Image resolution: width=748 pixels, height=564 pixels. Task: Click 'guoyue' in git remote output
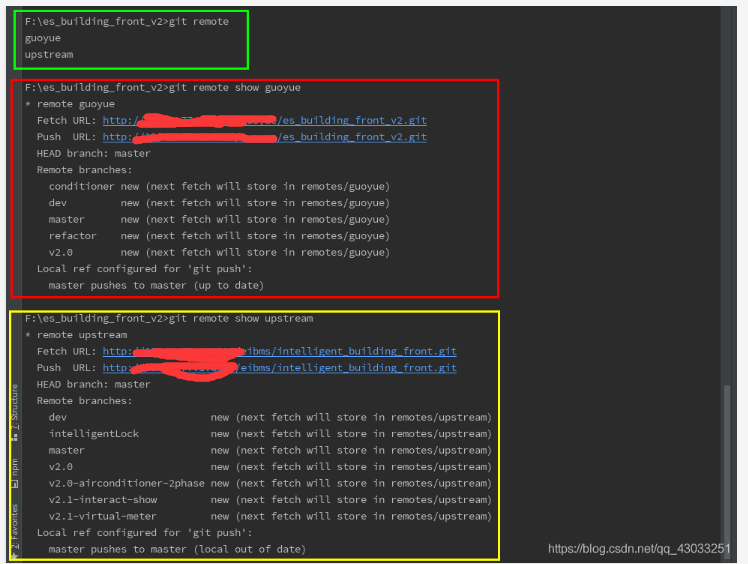coord(43,38)
